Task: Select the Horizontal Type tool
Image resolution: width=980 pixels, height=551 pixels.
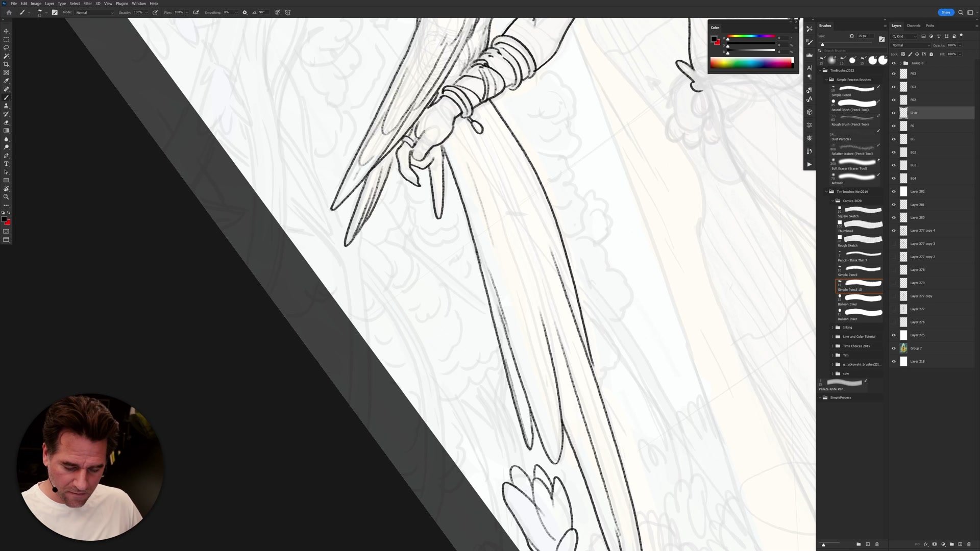Action: pos(6,164)
